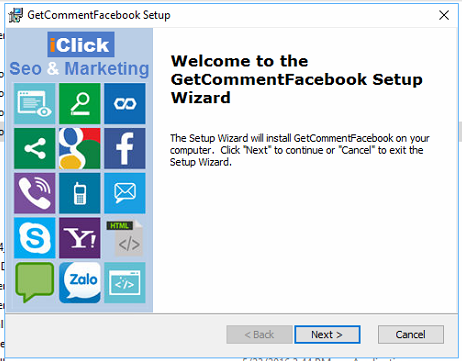
Task: Click the mobile phone icon tile
Action: [80, 193]
